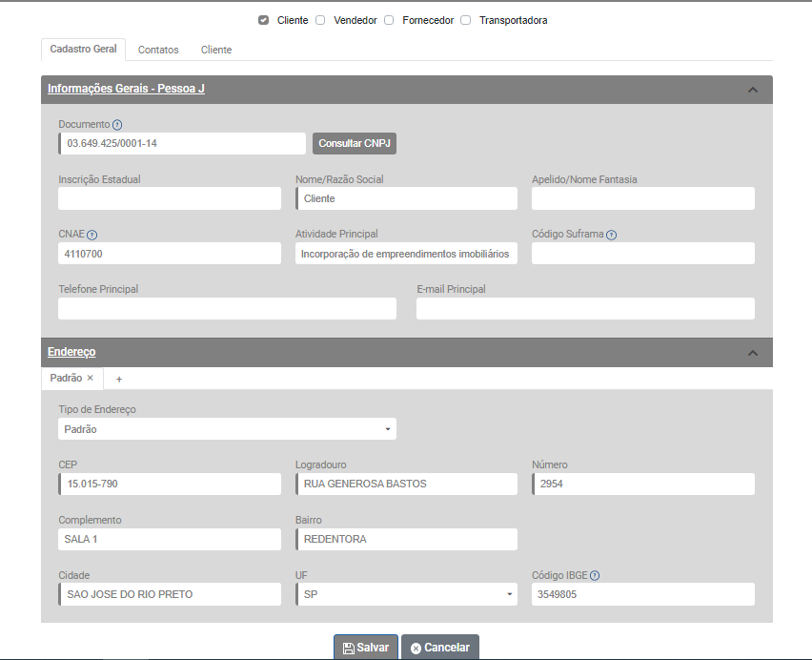Click the help icon next to Documento
The height and width of the screenshot is (660, 812).
point(117,125)
